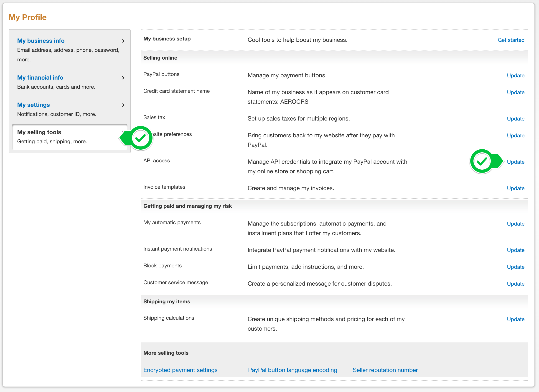Update Instant payment notifications
The height and width of the screenshot is (392, 539).
(x=516, y=250)
